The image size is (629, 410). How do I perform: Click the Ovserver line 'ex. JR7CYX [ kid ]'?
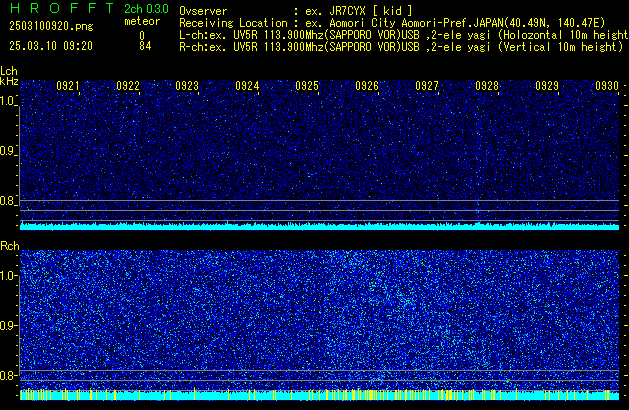pos(358,11)
